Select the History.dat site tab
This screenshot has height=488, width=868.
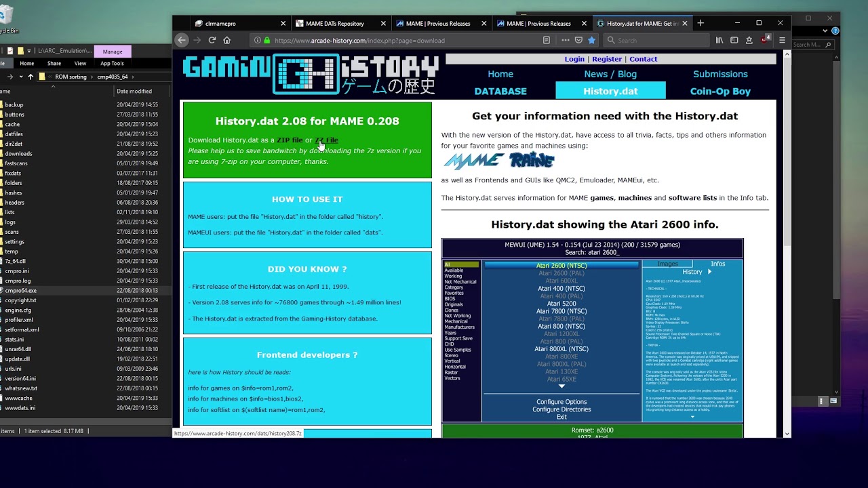tap(610, 91)
